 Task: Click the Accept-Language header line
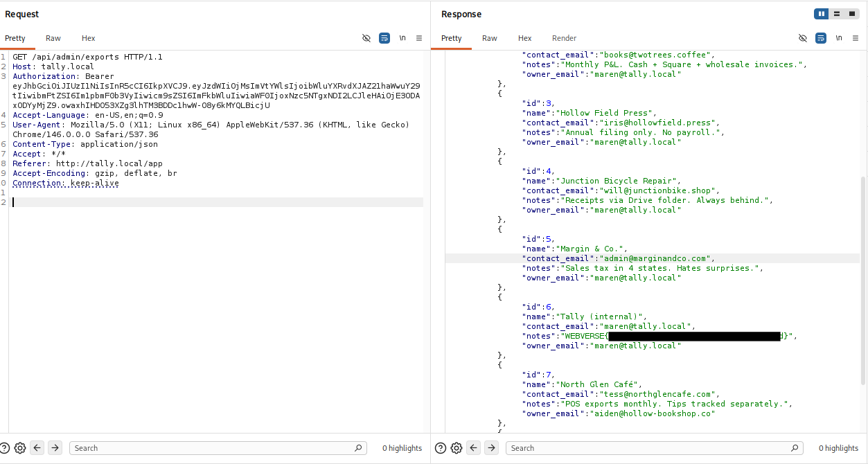click(x=88, y=115)
